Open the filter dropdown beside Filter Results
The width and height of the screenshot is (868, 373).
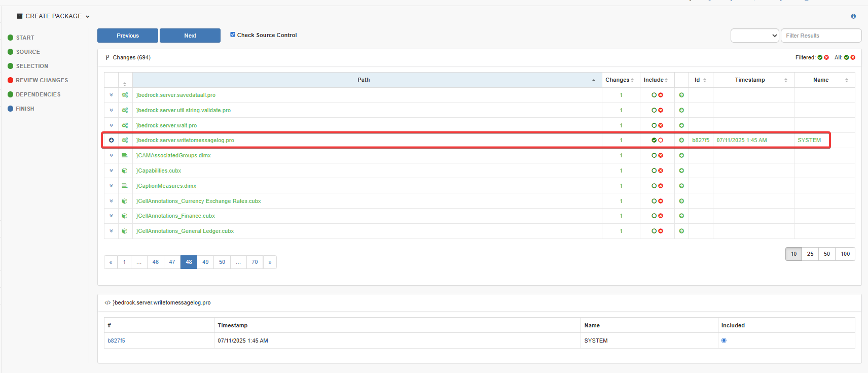754,36
